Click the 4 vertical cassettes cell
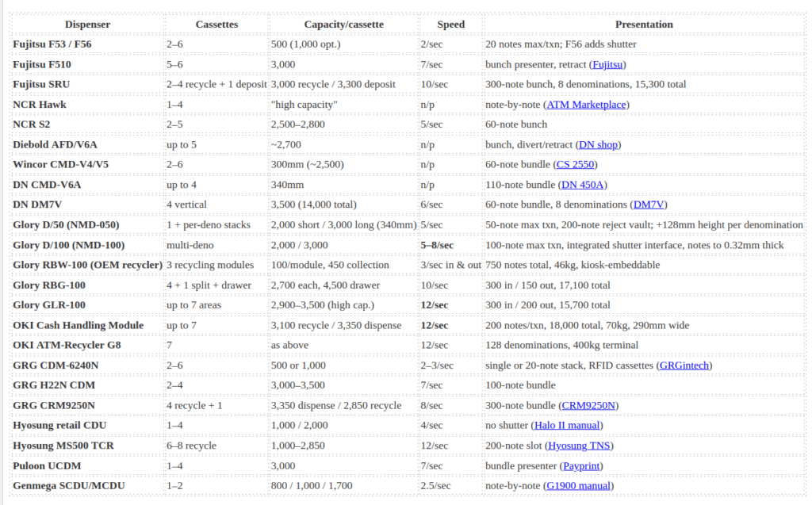Screen dimensions: 812x505 point(216,205)
